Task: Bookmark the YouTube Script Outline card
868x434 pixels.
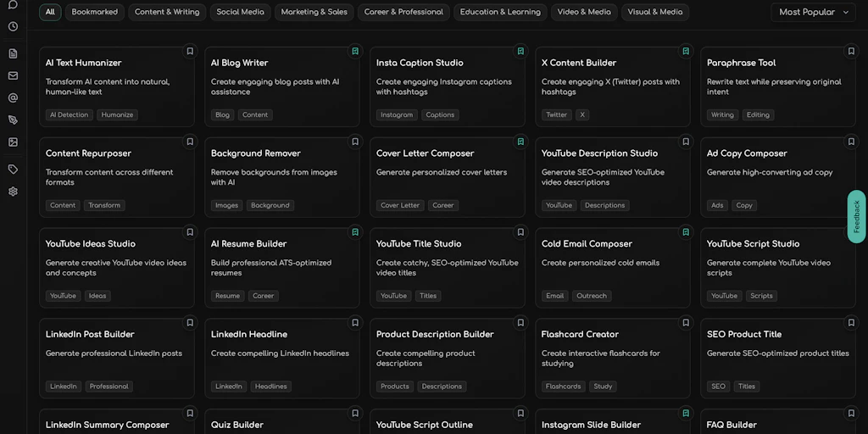Action: (x=520, y=414)
